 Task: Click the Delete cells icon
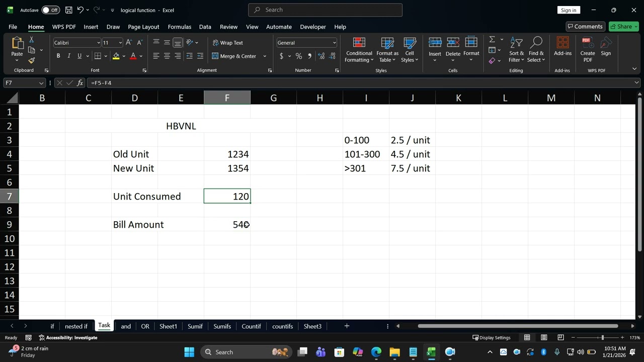pyautogui.click(x=453, y=44)
